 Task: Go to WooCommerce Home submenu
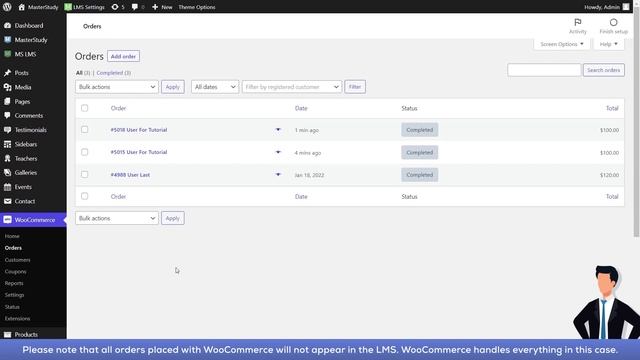click(x=12, y=236)
